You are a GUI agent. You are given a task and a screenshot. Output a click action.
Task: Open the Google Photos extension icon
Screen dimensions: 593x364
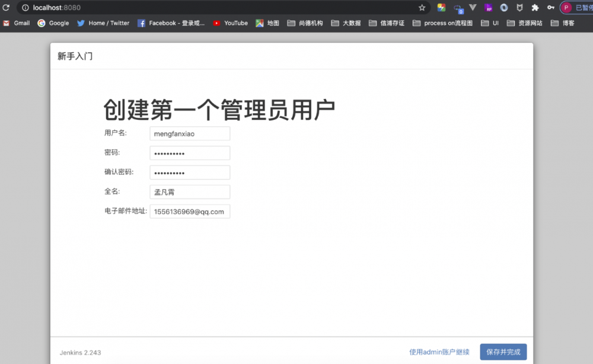(440, 7)
